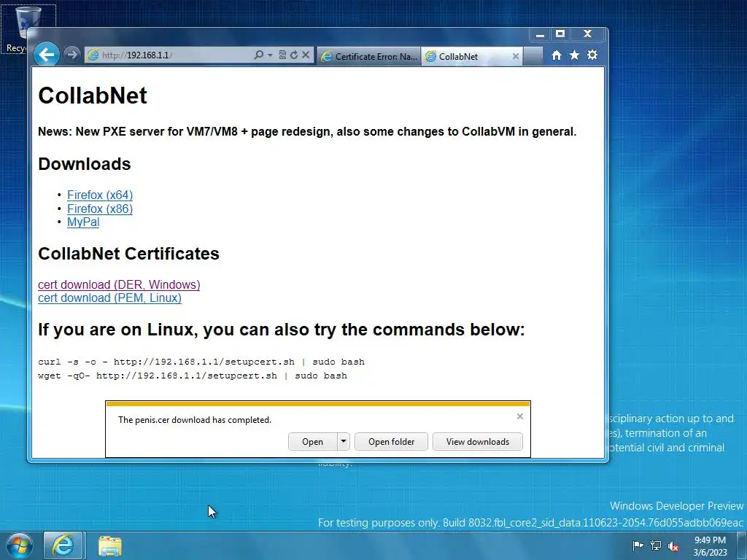747x560 pixels.
Task: Open the MyPal download link
Action: click(83, 222)
